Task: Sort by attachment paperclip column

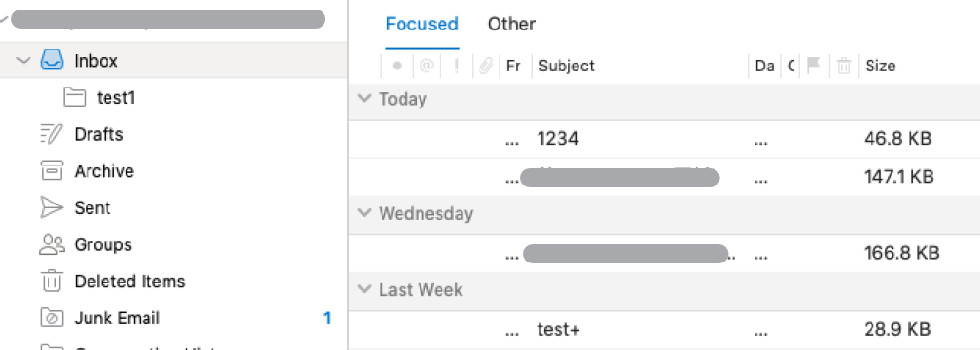Action: tap(485, 66)
